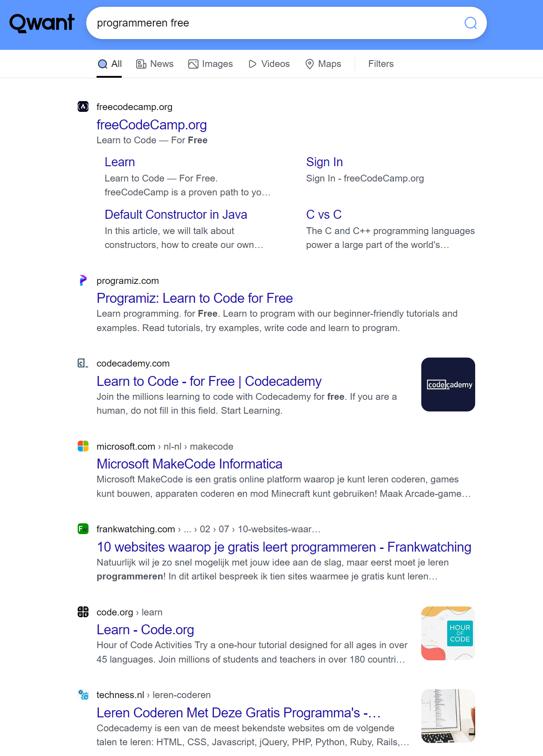Click the codecademy.com URL text
Screen dimensions: 543x756
[x=133, y=363]
